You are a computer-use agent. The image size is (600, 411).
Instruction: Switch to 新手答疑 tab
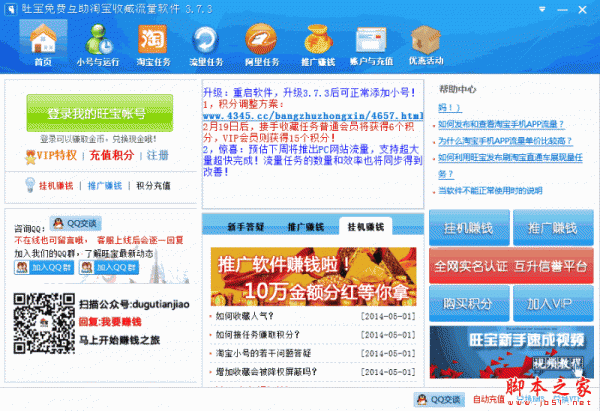(246, 227)
